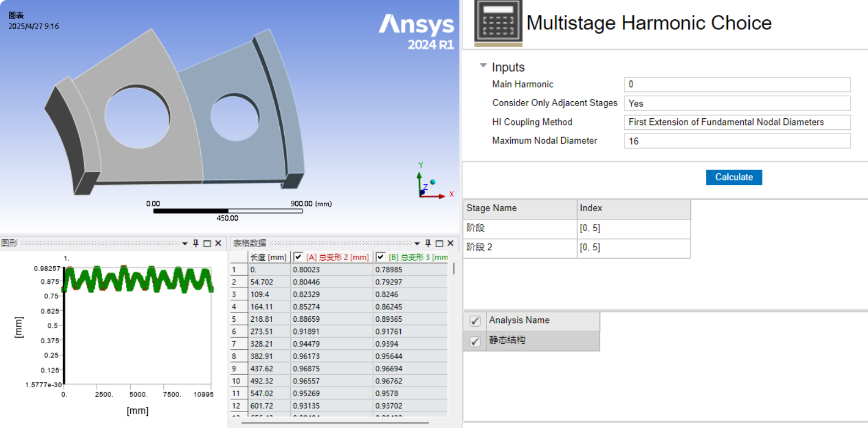Click the Analysis Name column header
This screenshot has width=868, height=428.
(x=543, y=321)
